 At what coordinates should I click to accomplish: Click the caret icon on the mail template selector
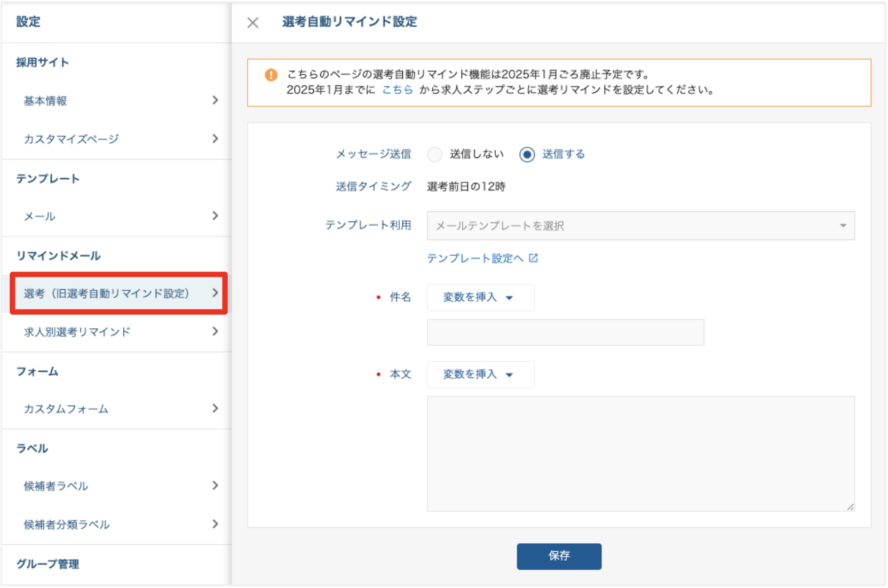click(x=843, y=225)
